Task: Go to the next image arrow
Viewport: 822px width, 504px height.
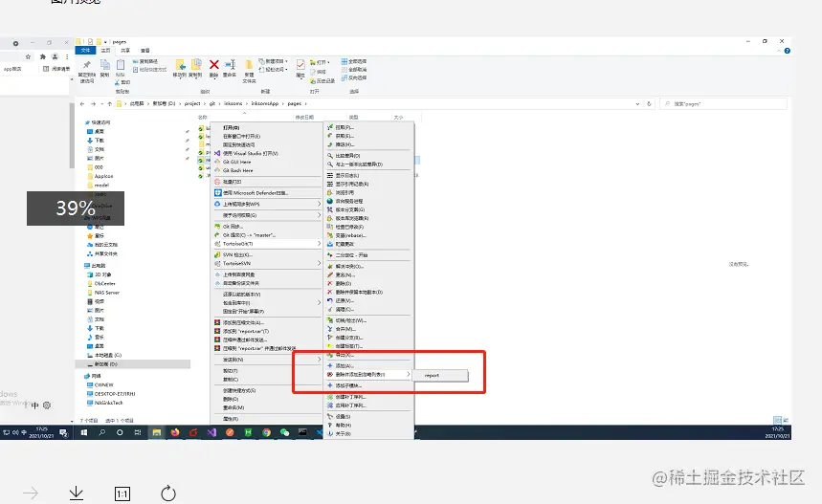Action: (31, 493)
